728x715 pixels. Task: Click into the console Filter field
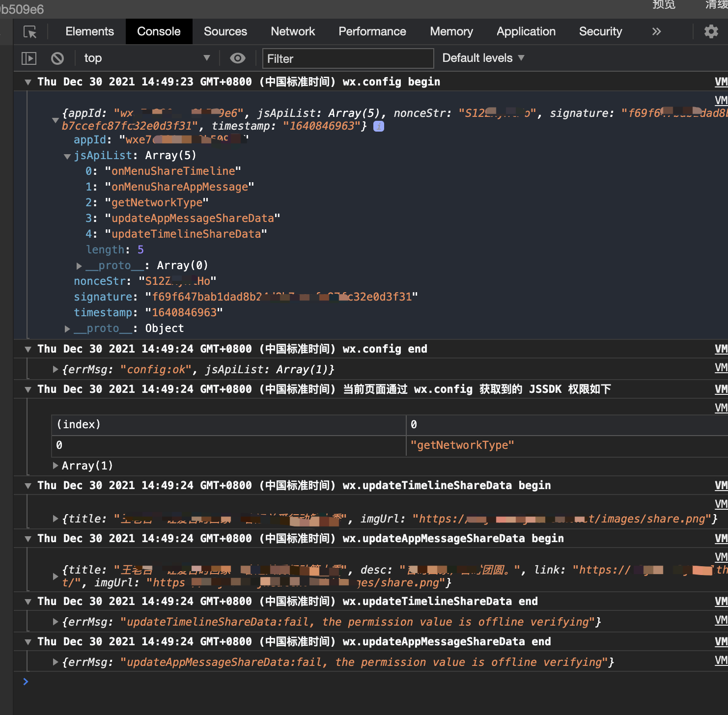348,58
